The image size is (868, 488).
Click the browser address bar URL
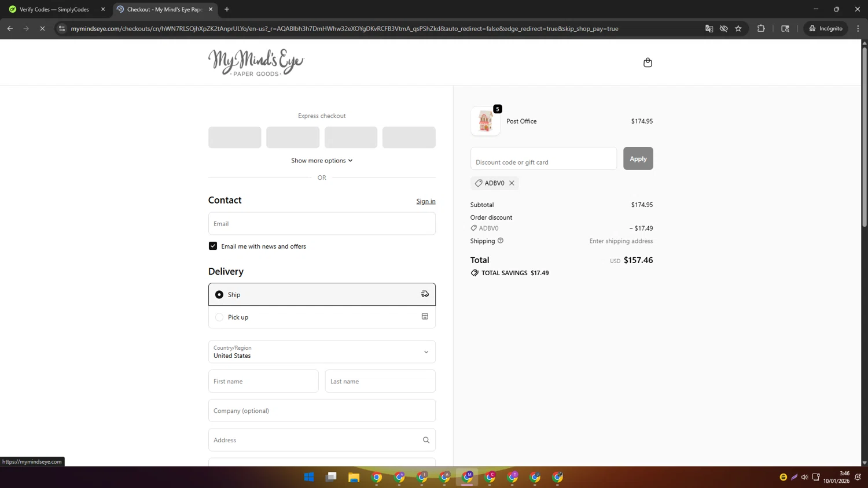tap(344, 28)
